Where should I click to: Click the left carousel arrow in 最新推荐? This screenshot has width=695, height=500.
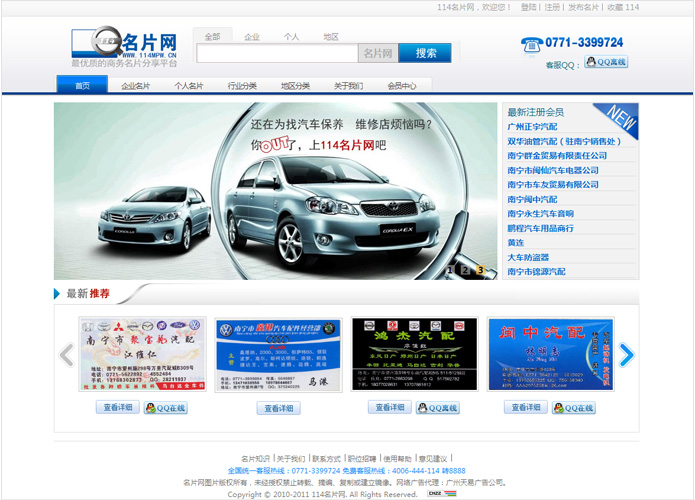point(66,355)
